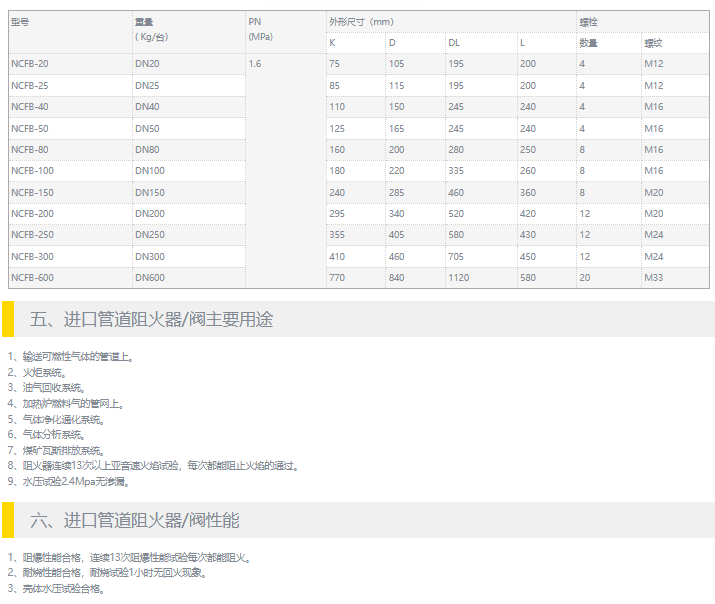715x604 pixels.
Task: Click the M33 thread cell
Action: coord(654,278)
